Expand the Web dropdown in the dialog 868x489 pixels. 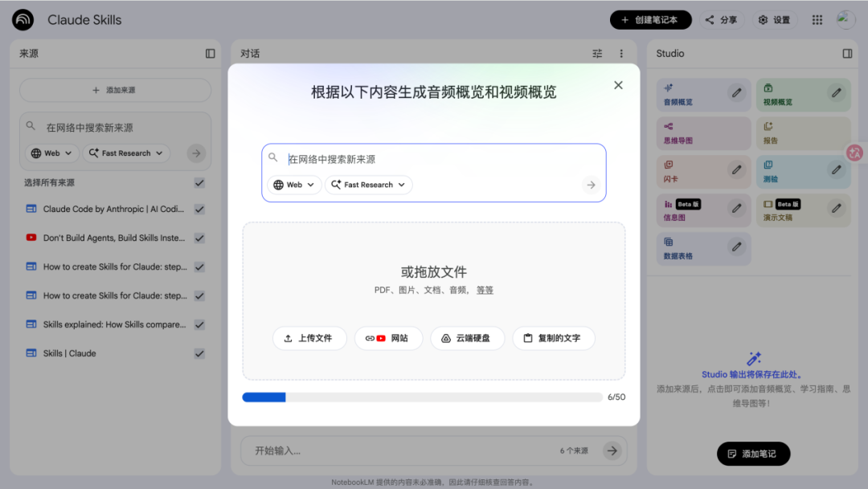(294, 185)
